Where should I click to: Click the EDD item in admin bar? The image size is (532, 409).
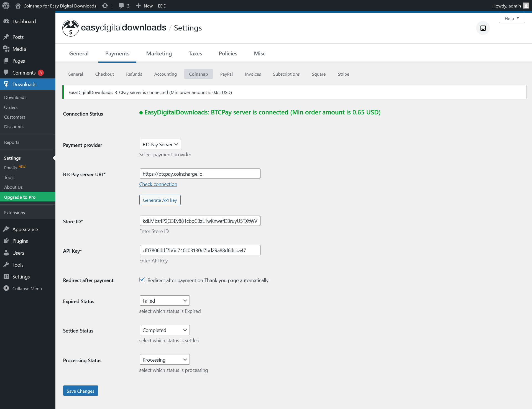[x=162, y=6]
